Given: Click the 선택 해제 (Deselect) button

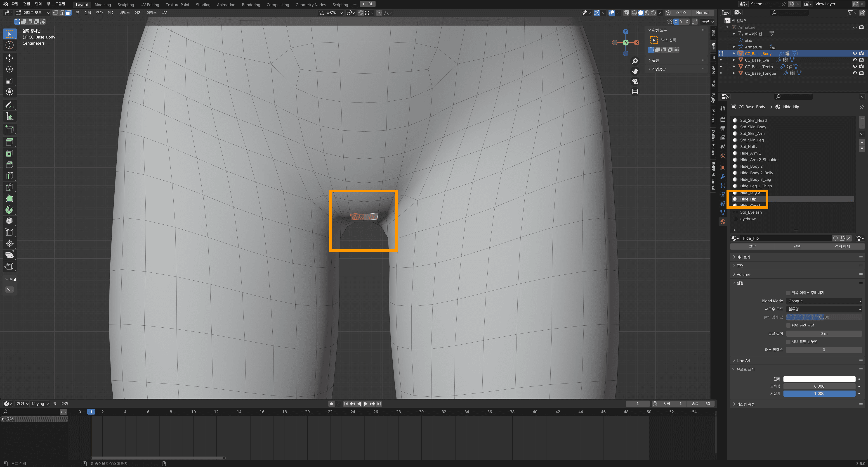Looking at the screenshot, I should tap(842, 246).
